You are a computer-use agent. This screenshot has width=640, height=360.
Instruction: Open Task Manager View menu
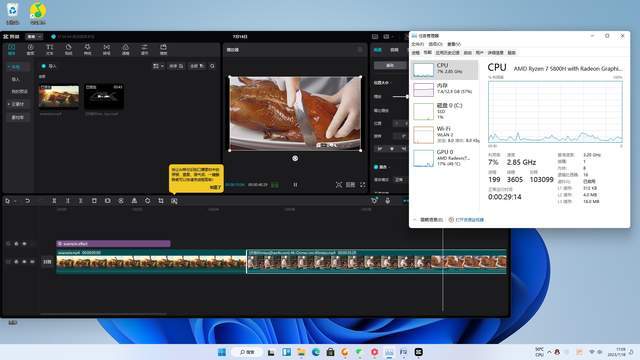(x=454, y=44)
